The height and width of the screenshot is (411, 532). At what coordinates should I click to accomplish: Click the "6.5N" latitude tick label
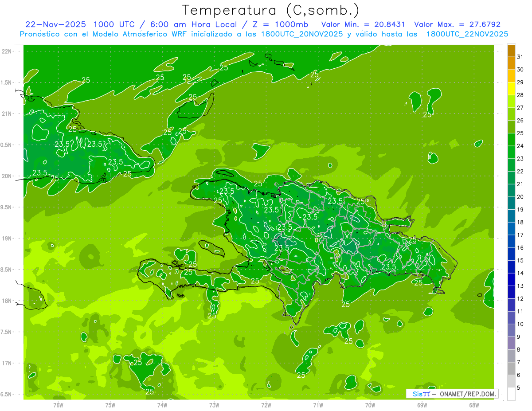6,394
